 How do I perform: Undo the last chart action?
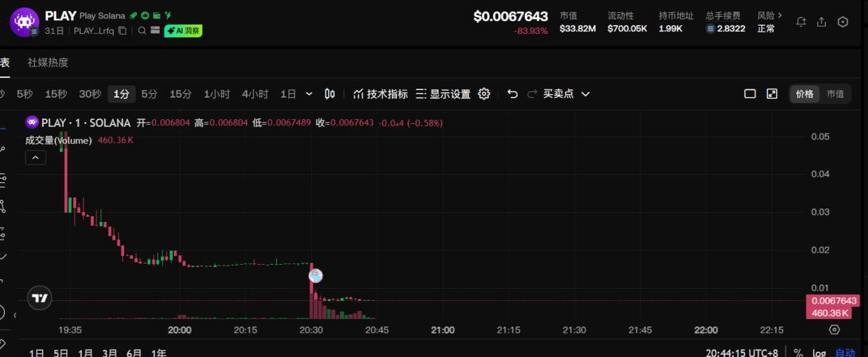pyautogui.click(x=513, y=94)
